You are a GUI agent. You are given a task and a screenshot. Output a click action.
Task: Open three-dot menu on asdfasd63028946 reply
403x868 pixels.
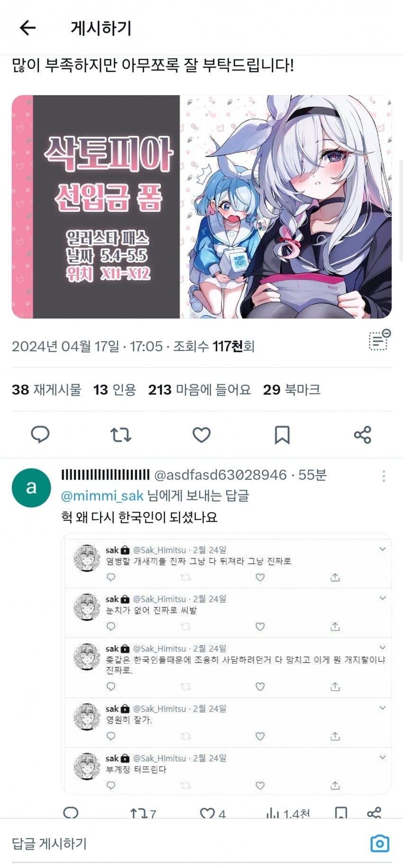tap(384, 476)
